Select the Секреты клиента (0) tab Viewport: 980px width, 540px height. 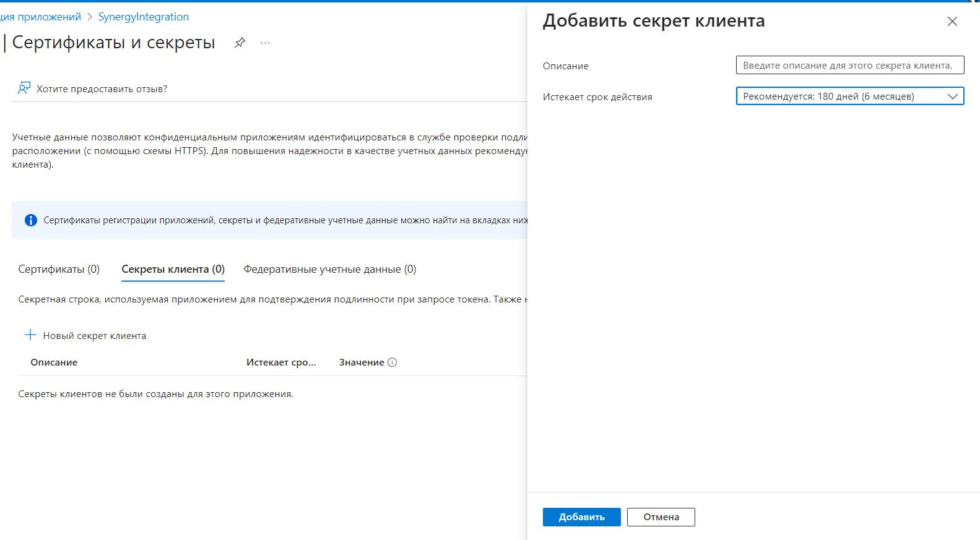[173, 269]
